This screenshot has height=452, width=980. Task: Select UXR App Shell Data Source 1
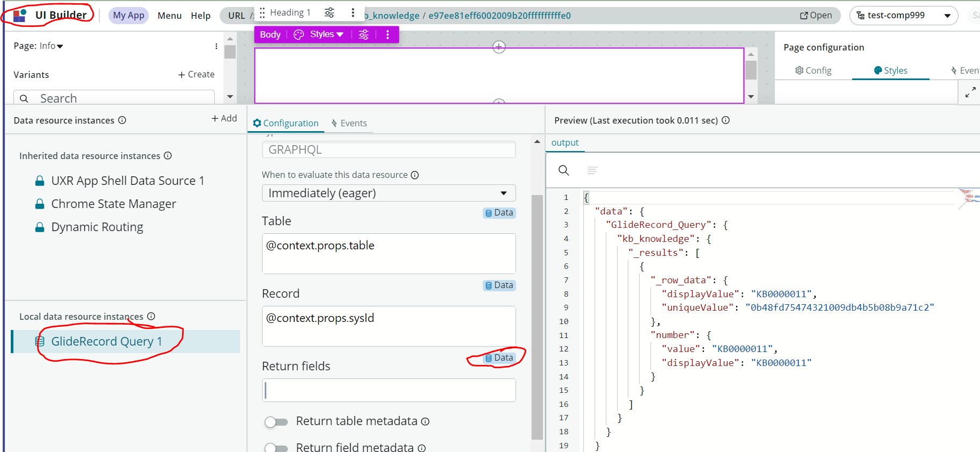point(128,181)
